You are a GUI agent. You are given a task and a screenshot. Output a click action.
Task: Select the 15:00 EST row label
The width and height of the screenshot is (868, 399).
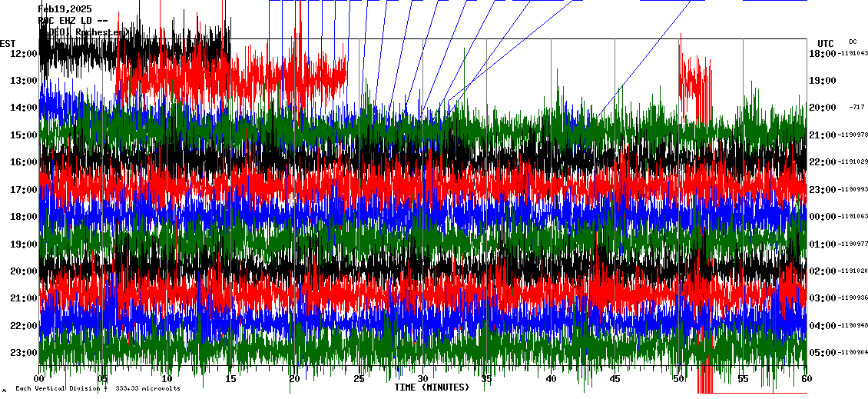pos(24,135)
